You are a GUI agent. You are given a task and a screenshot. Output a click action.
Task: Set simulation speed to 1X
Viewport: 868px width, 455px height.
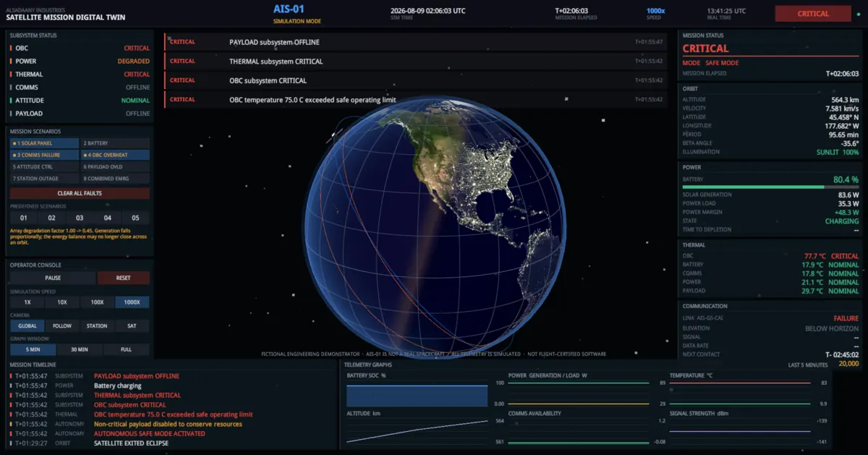click(x=27, y=302)
